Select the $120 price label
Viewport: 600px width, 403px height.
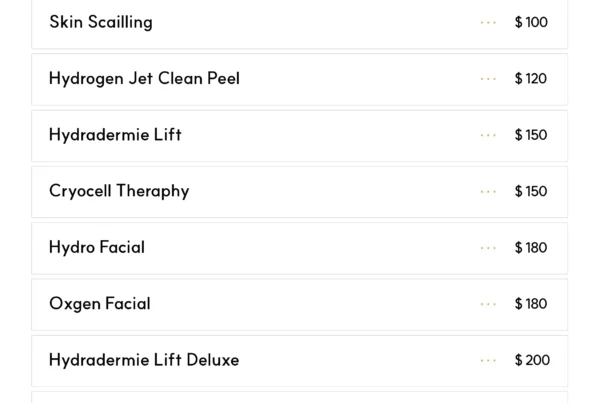pos(531,79)
